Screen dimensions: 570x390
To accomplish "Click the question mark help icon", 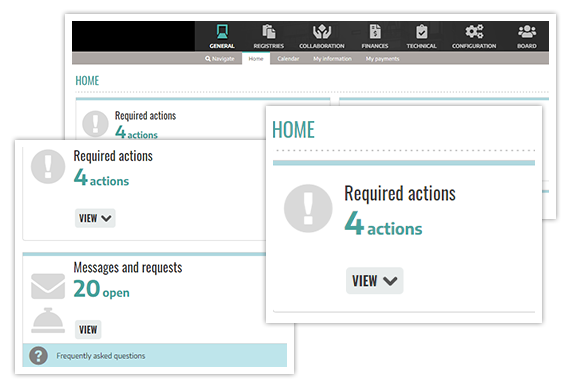I will click(x=39, y=355).
